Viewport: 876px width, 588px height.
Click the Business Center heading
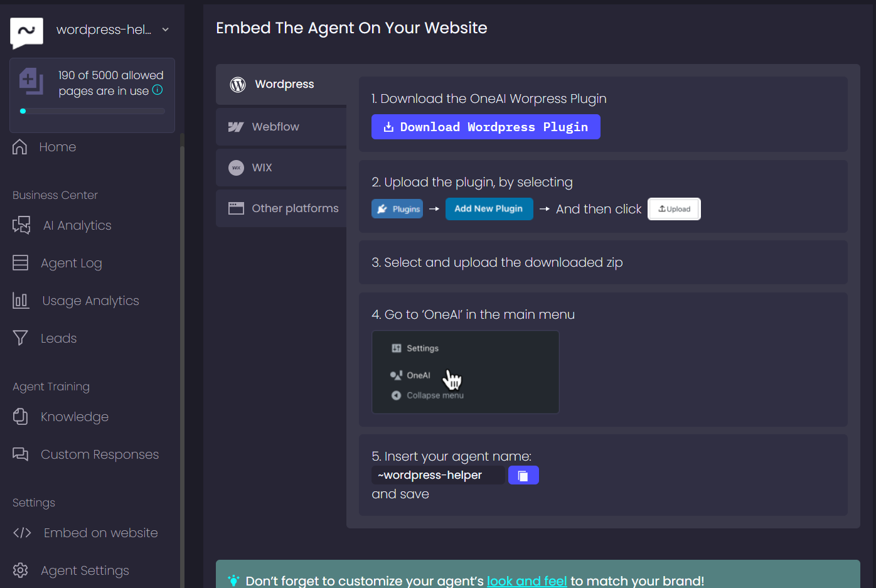55,195
